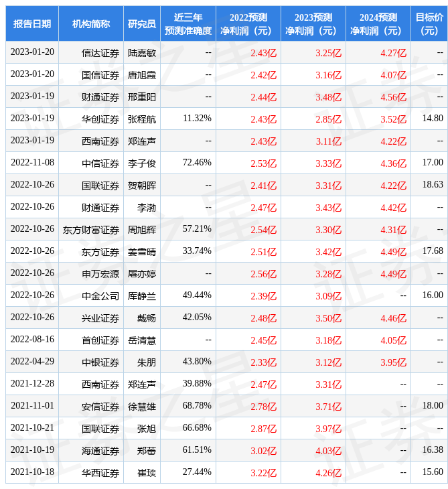Select researcher 邢重阳
Viewport: 448px width, 489px height.
click(142, 97)
